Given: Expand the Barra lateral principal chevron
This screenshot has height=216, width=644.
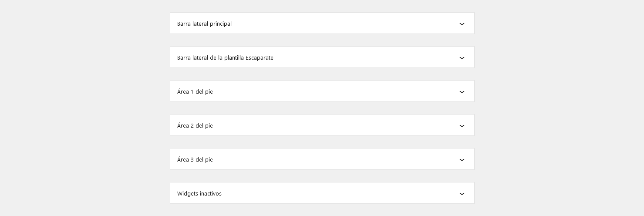Looking at the screenshot, I should tap(462, 24).
